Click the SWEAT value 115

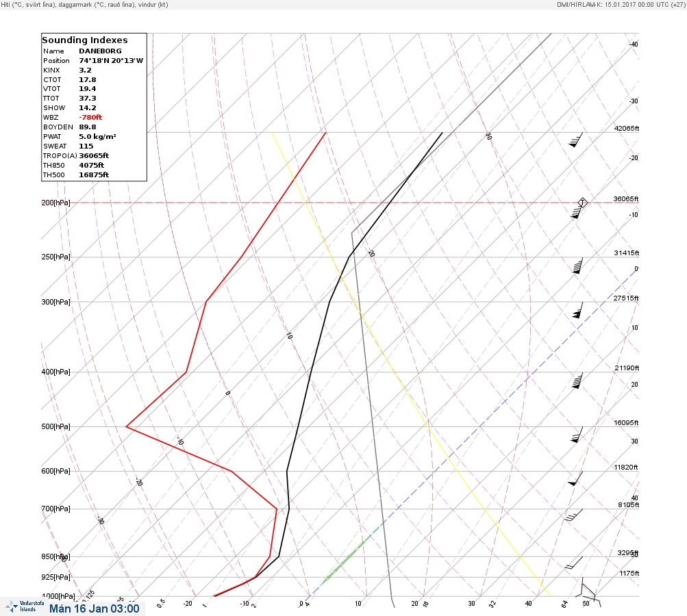tap(86, 146)
